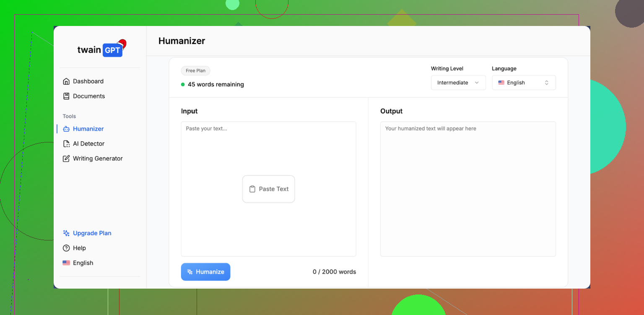Screen dimensions: 644x315
Task: Click the Output text panel
Action: pos(467,188)
